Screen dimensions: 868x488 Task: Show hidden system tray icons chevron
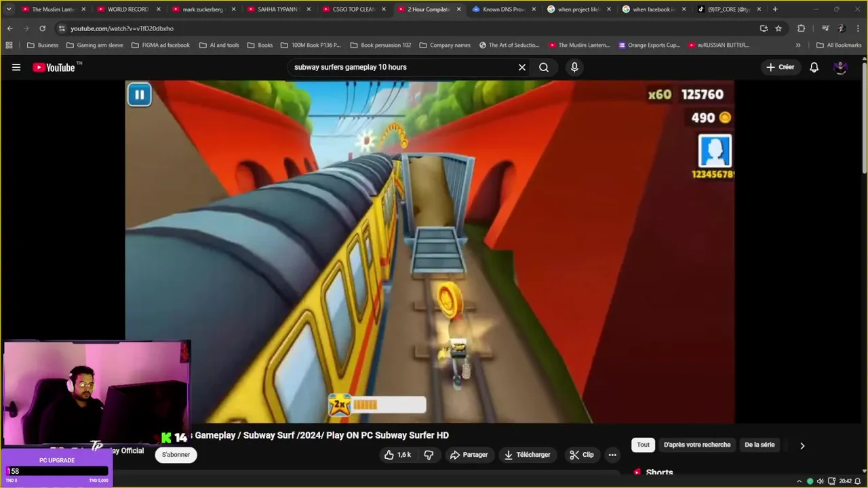[800, 481]
